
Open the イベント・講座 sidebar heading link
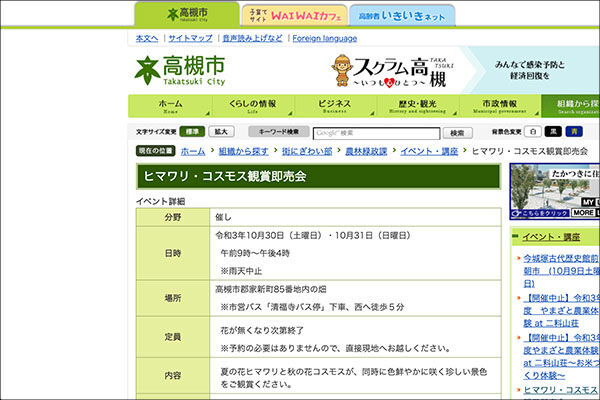click(551, 237)
